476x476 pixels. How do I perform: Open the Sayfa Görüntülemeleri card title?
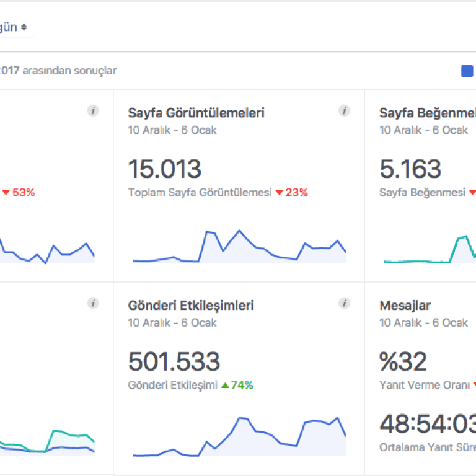[196, 113]
